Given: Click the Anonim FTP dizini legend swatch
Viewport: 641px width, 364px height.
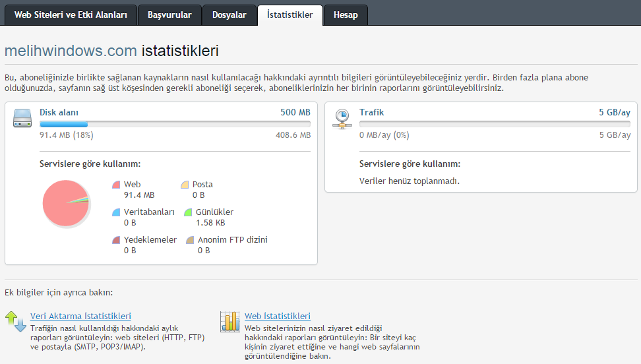Looking at the screenshot, I should tap(190, 240).
